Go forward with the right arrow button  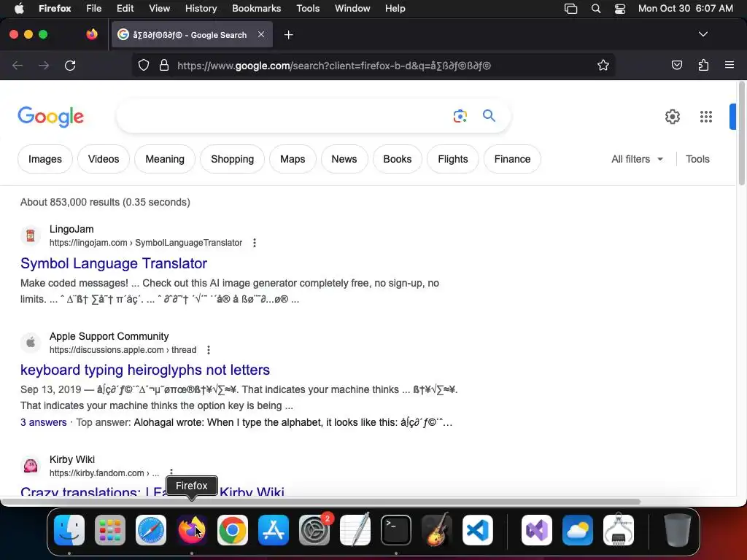click(x=44, y=66)
